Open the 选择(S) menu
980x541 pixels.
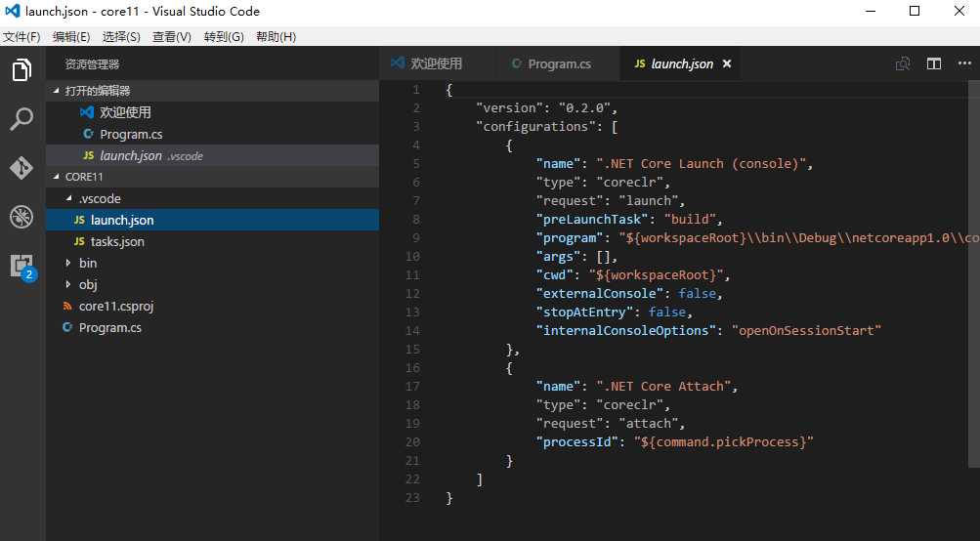[121, 37]
